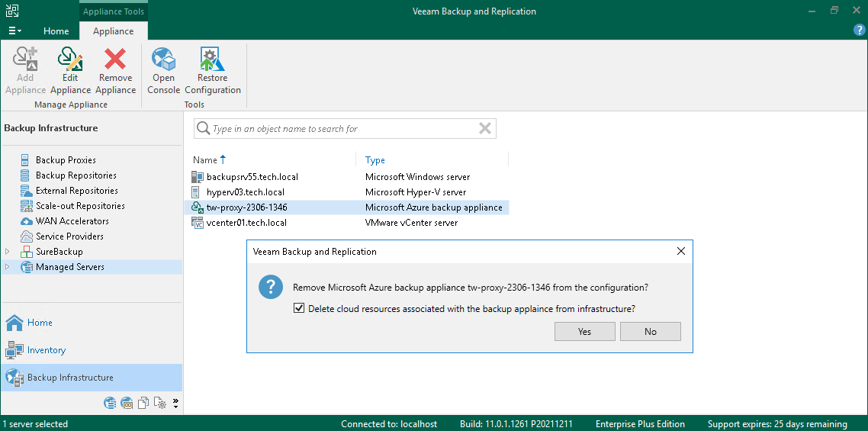Click the Support expires status text
This screenshot has width=868, height=431.
point(777,424)
